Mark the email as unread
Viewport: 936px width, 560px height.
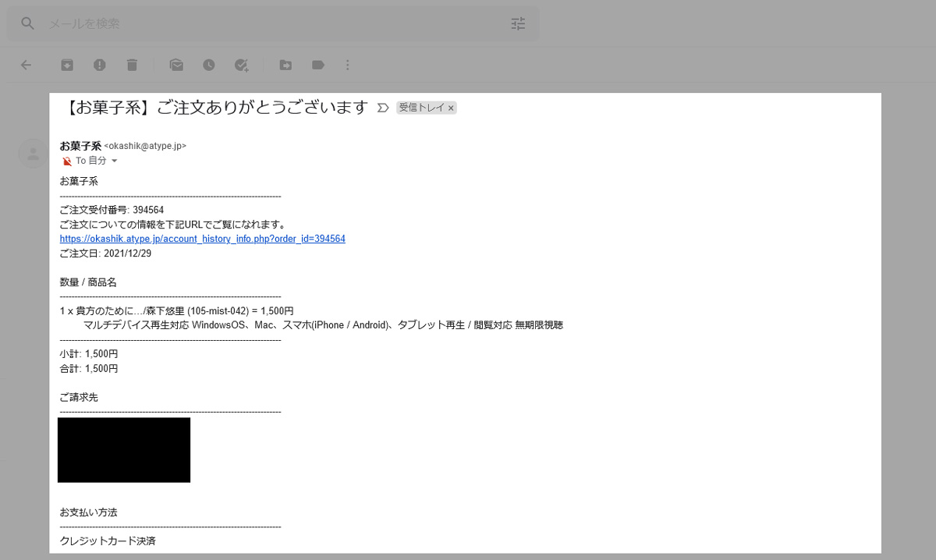(x=176, y=66)
